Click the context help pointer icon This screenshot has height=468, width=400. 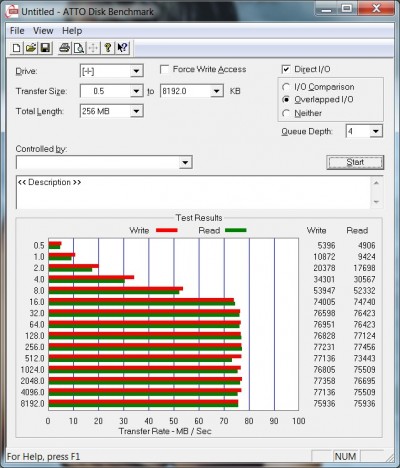122,48
